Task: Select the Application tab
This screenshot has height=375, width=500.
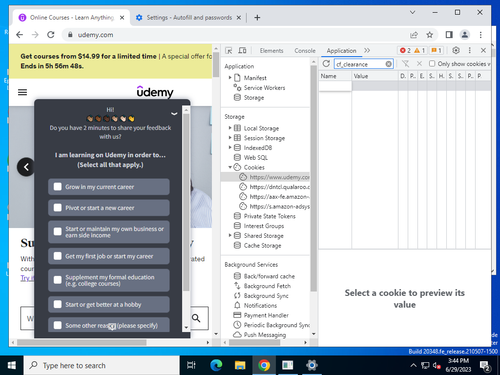Action: [341, 51]
